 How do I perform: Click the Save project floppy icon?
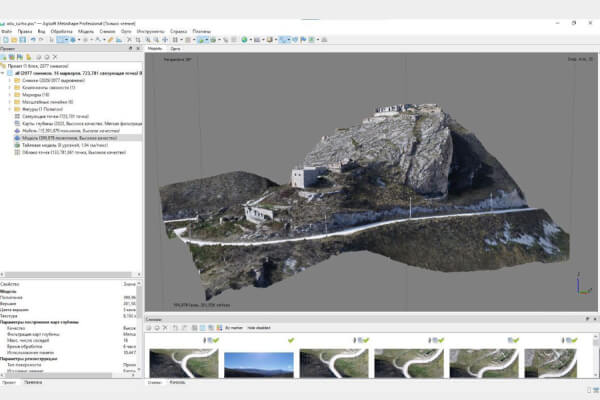tap(23, 40)
